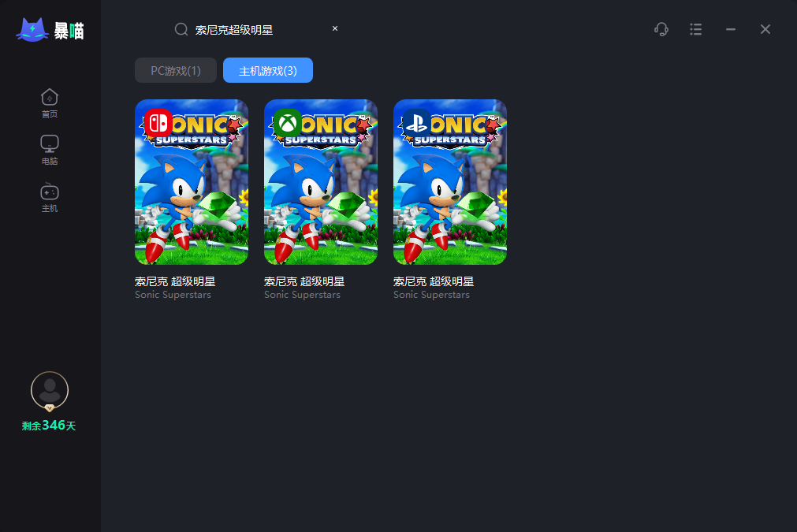The width and height of the screenshot is (797, 532).
Task: Open customer support headset icon
Action: tap(661, 29)
